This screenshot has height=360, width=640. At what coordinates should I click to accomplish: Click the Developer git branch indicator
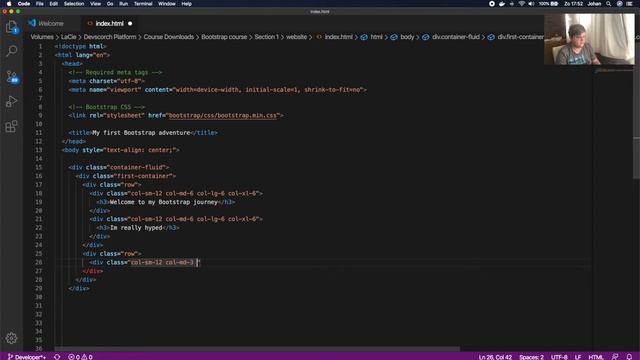click(27, 357)
